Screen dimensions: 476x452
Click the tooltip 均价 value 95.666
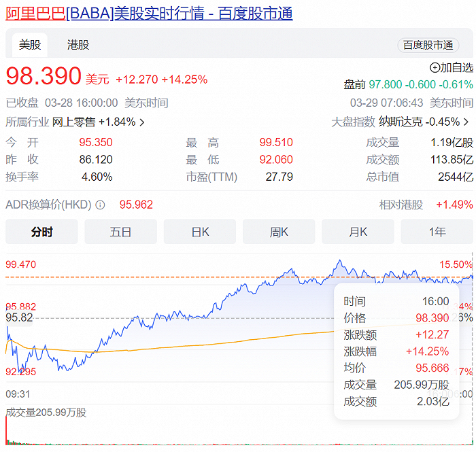click(432, 368)
